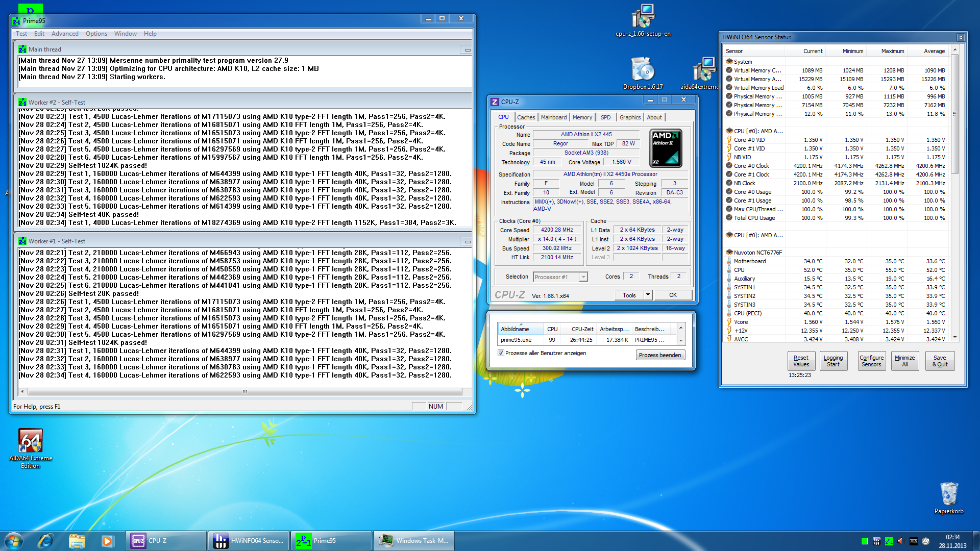Image resolution: width=980 pixels, height=551 pixels.
Task: Switch to Memory tab in CPU-Z
Action: (x=582, y=117)
